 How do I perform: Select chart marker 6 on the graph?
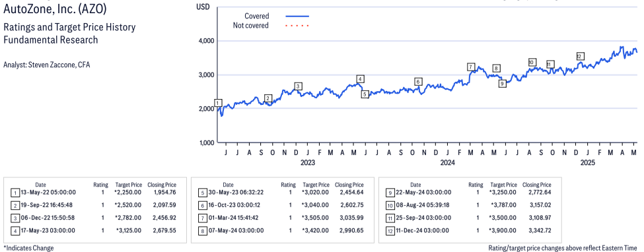(x=418, y=82)
